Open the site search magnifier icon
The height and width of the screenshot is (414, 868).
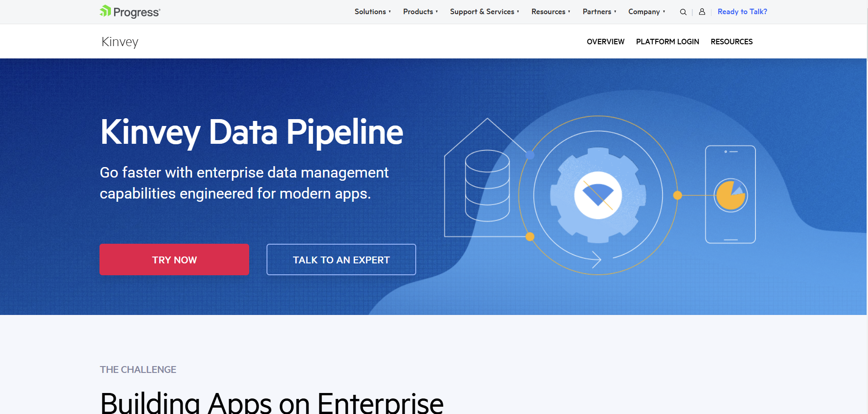click(x=683, y=12)
